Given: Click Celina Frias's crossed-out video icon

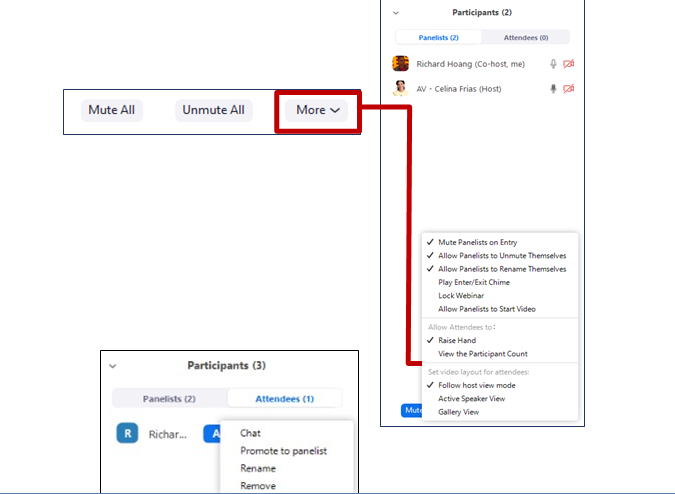Looking at the screenshot, I should click(569, 89).
